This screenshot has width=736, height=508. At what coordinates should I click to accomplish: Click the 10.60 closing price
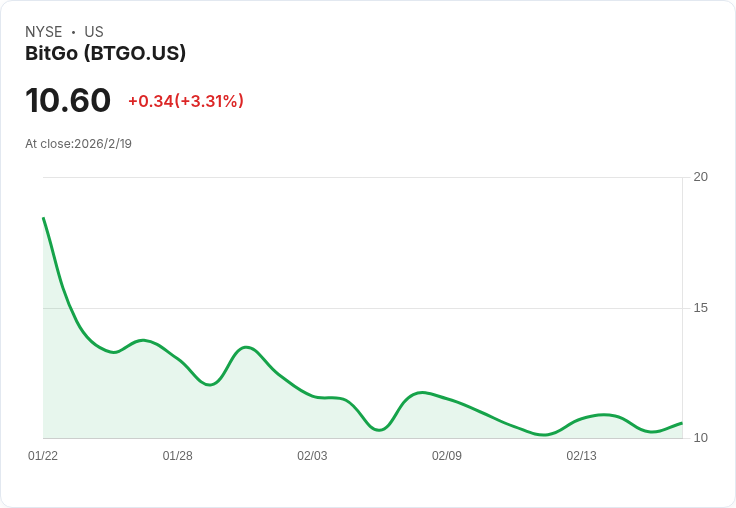coord(68,101)
